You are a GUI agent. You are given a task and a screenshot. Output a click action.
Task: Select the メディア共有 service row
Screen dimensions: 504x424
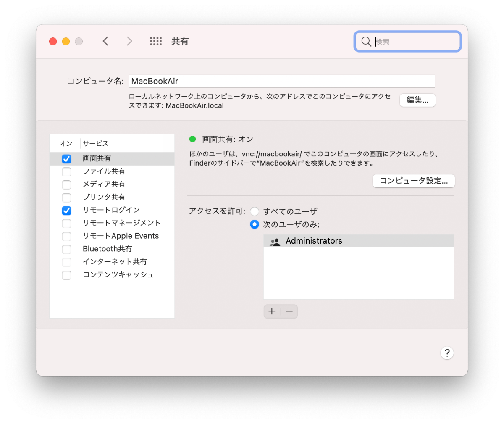[x=112, y=184]
